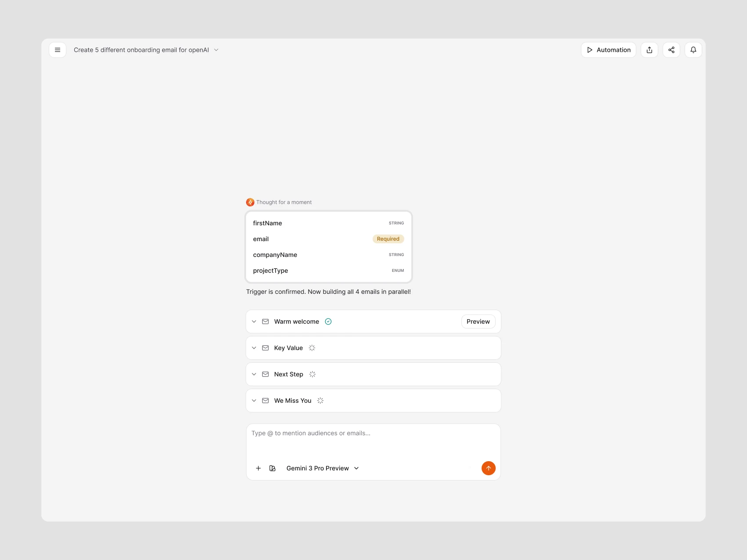Open notifications bell
The image size is (747, 560).
(x=693, y=50)
